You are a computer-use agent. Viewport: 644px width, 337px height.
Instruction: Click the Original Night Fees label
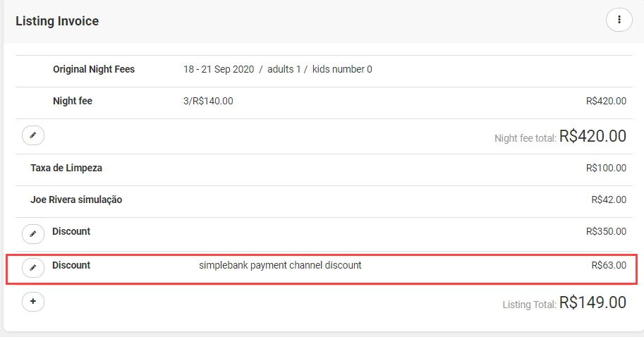(94, 69)
